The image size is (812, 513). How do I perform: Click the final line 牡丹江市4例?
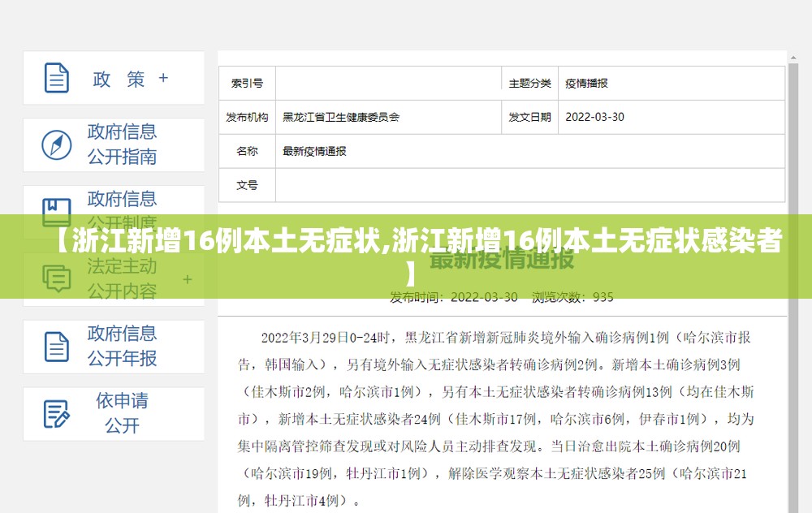click(x=300, y=501)
